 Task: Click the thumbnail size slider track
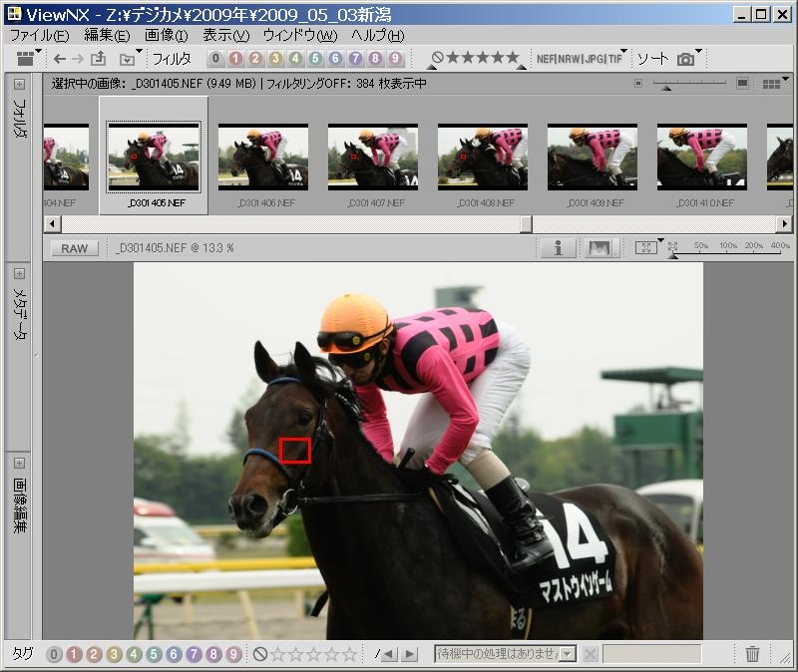coord(689,83)
